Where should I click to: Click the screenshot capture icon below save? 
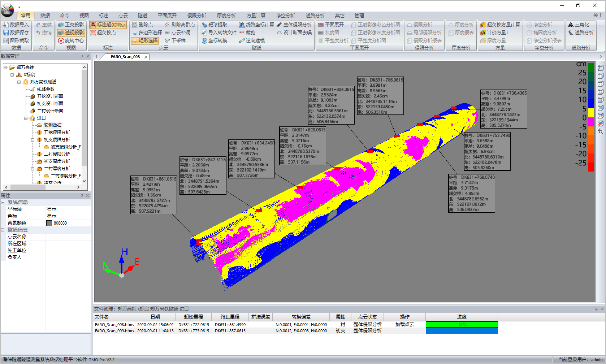click(x=6, y=41)
